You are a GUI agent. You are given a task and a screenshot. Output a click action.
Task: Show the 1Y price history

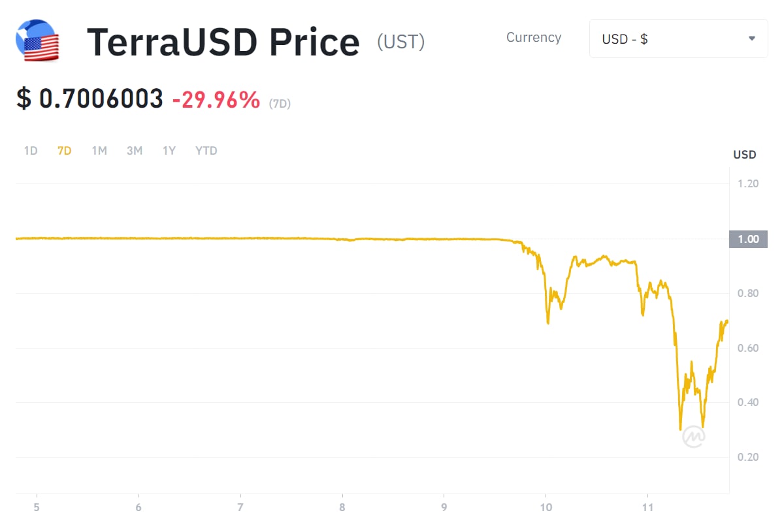coord(169,151)
